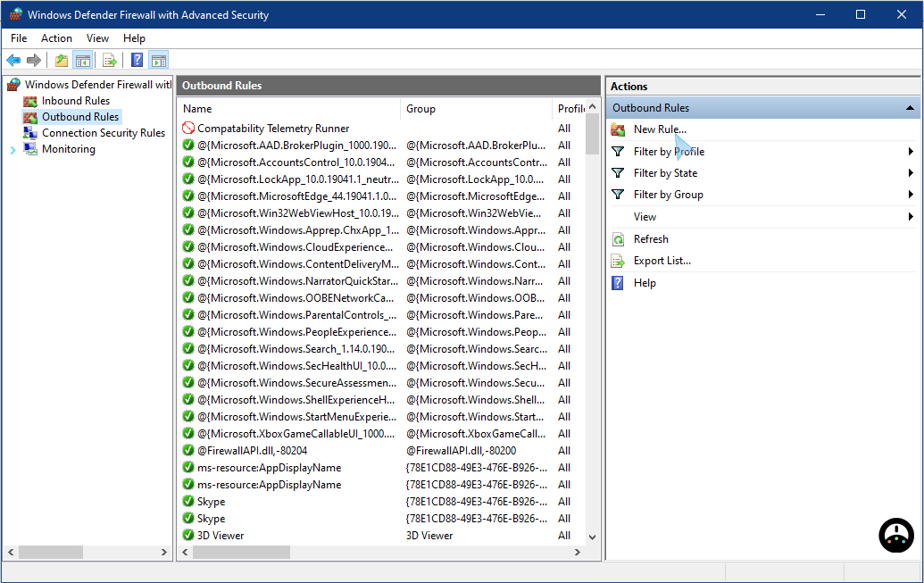The height and width of the screenshot is (583, 924).
Task: Click the Forward arrow toolbar icon
Action: (34, 60)
